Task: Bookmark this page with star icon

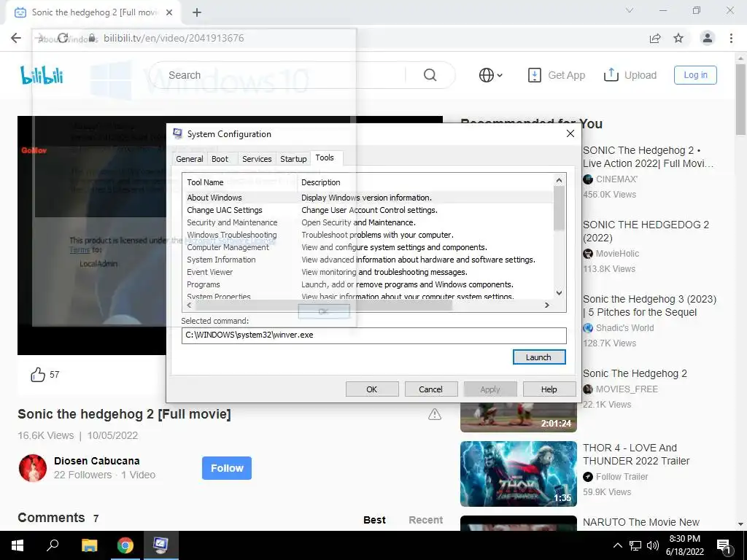Action: pos(678,39)
